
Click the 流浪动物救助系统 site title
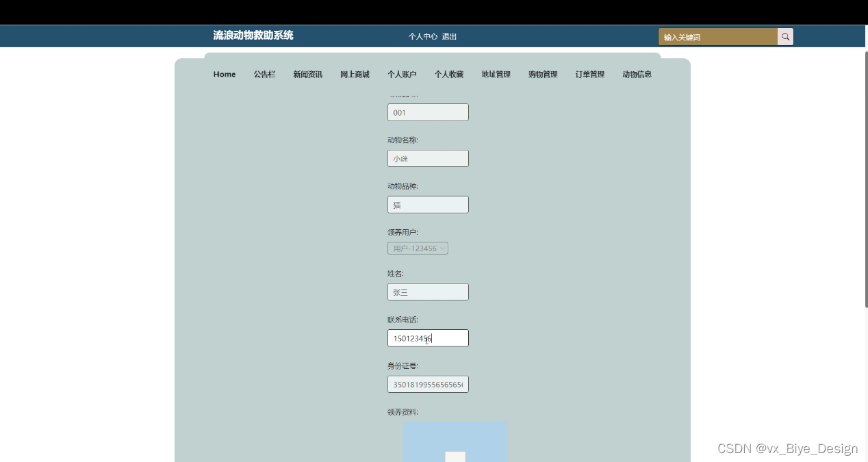[253, 35]
